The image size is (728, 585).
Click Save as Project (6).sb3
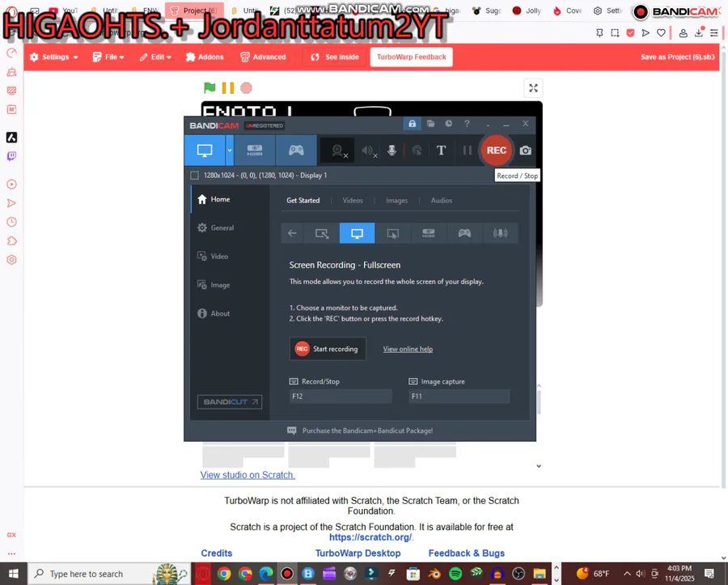coord(677,57)
